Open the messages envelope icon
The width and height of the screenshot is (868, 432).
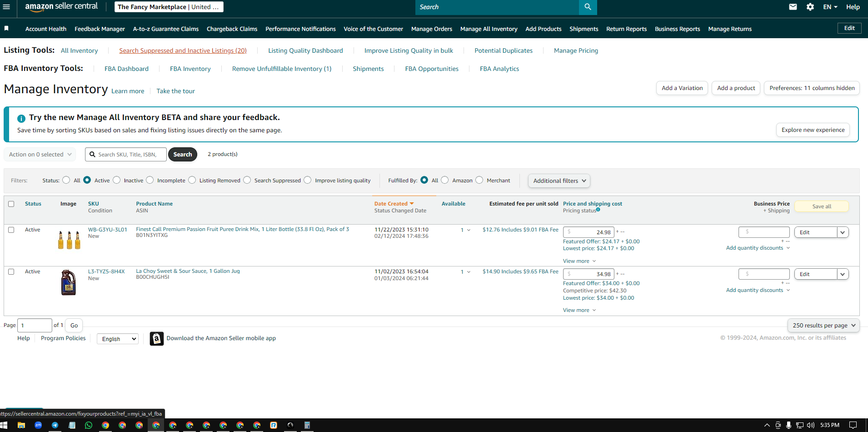(793, 7)
